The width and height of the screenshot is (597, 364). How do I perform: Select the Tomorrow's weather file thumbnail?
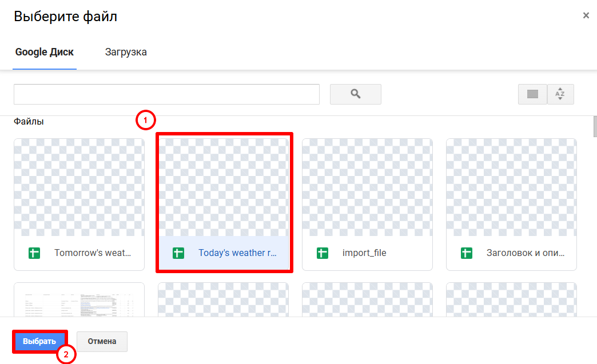point(79,187)
